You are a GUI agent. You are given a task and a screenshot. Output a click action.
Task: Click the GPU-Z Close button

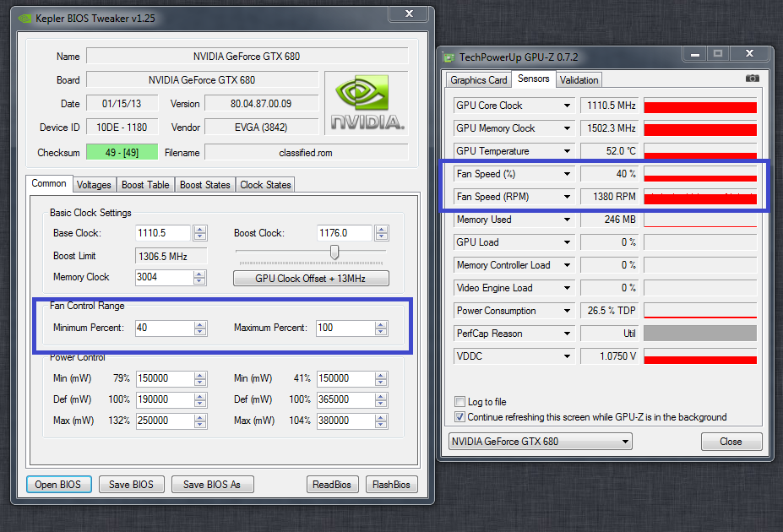coord(731,441)
